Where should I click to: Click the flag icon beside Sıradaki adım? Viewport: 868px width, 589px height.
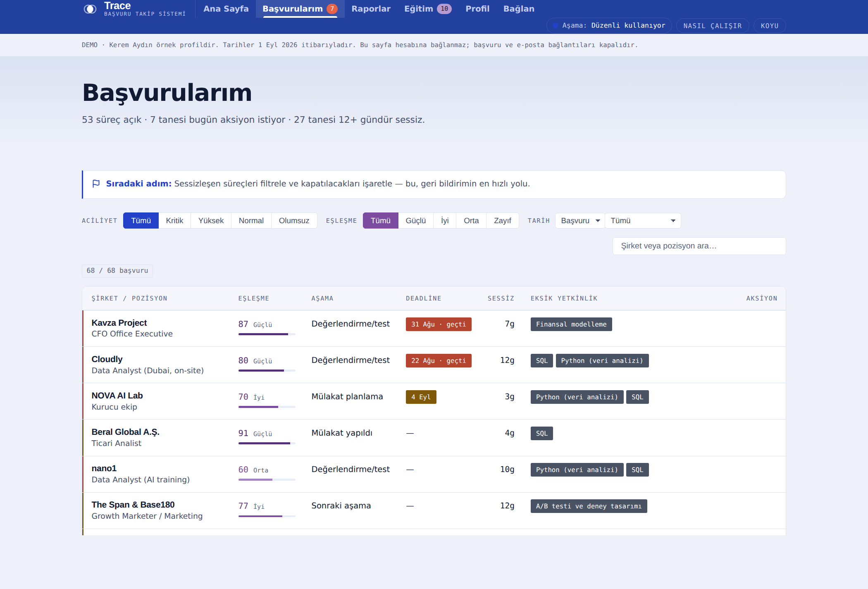(96, 184)
